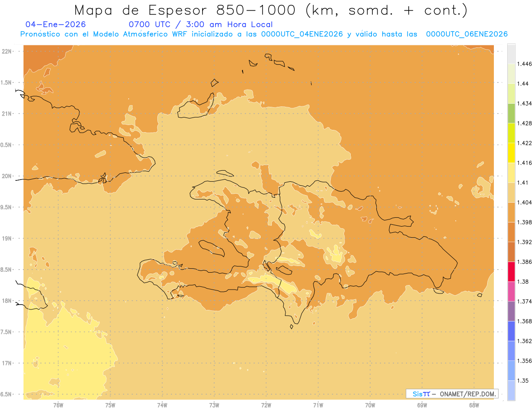The height and width of the screenshot is (411, 532).
Task: Click the legend value 1.428
Action: (525, 123)
